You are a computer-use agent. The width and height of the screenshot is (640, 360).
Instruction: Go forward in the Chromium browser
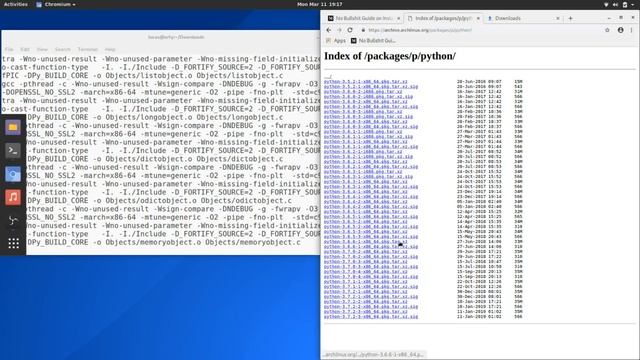point(339,30)
